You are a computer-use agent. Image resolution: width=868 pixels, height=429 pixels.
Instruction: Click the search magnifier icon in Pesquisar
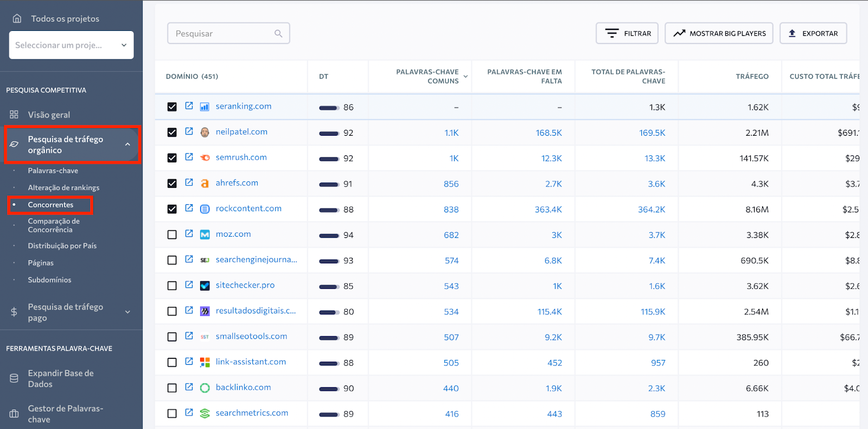click(278, 34)
